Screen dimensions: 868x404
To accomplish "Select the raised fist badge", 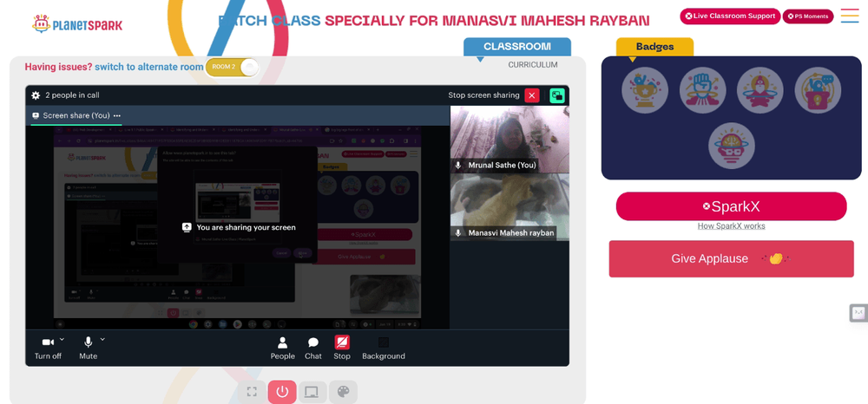I will (702, 90).
